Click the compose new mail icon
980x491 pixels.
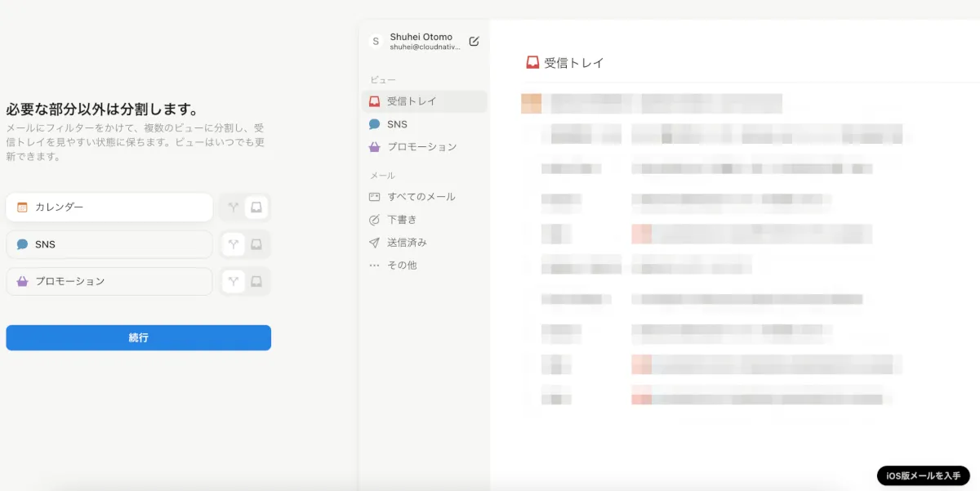coord(474,41)
